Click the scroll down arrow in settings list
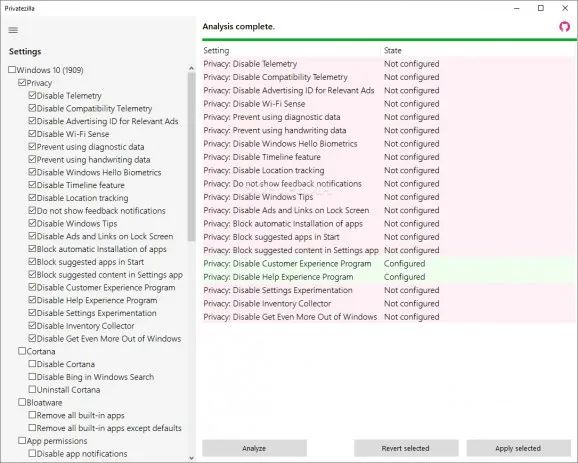This screenshot has height=463, width=578. point(191,458)
